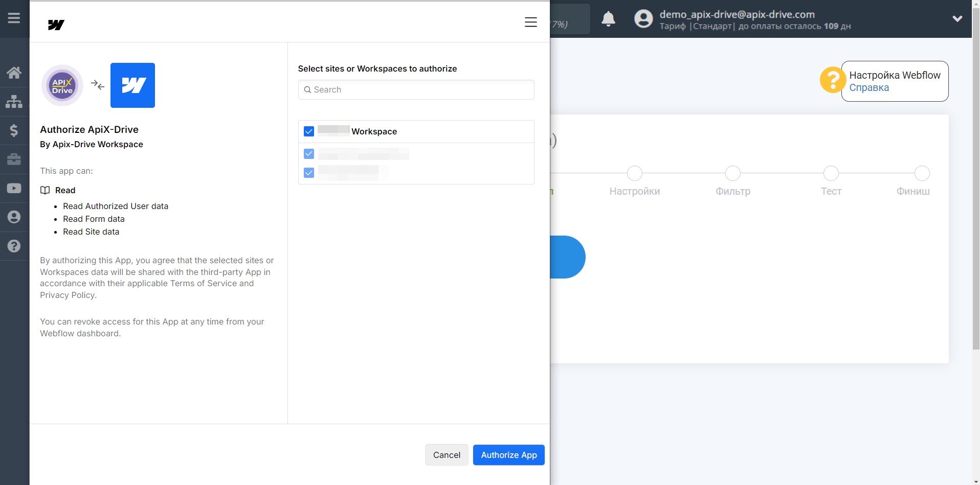Select the Тест step circle
980x485 pixels.
831,173
